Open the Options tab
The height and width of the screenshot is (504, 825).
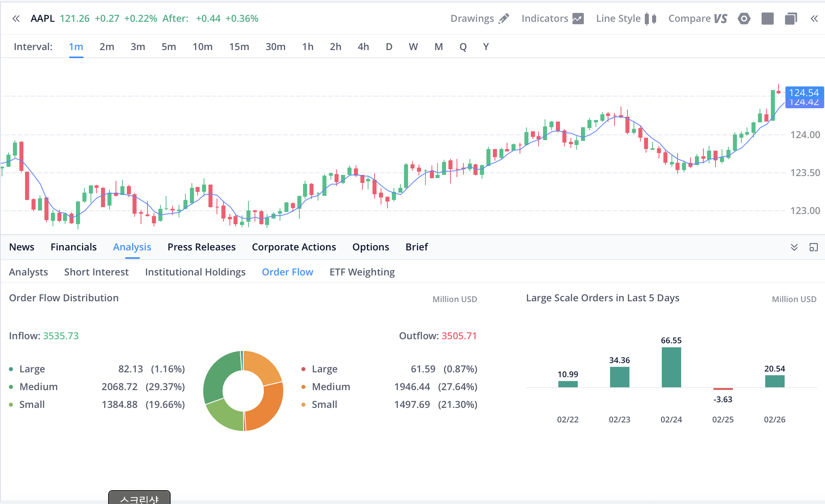pyautogui.click(x=371, y=247)
